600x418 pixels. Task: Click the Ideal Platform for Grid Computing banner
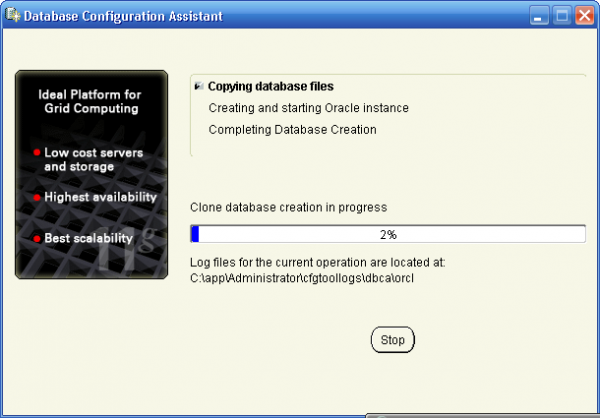(91, 175)
